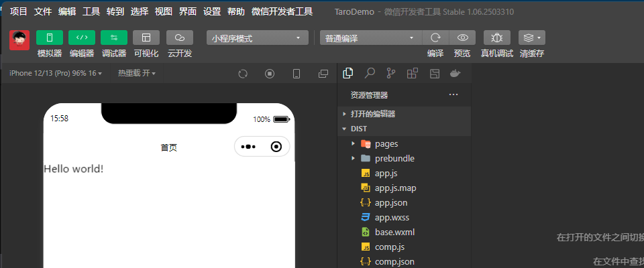Select the explorer files icon

tap(348, 73)
